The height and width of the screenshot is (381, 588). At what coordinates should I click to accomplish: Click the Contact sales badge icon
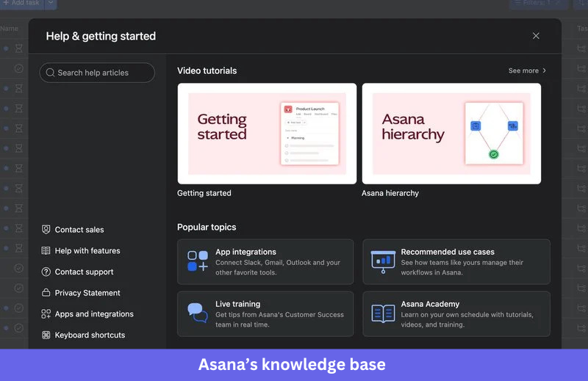[46, 230]
